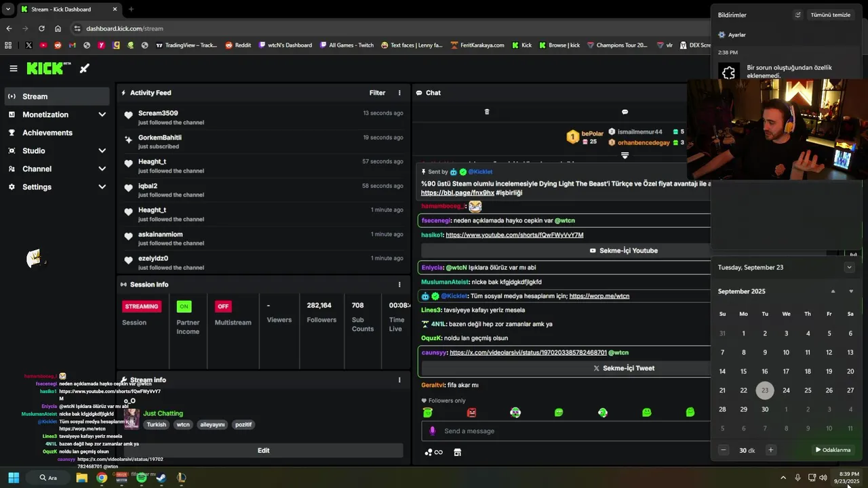Click Tümünü temizle to clear notifications
Viewport: 868px width, 488px height.
coord(831,15)
